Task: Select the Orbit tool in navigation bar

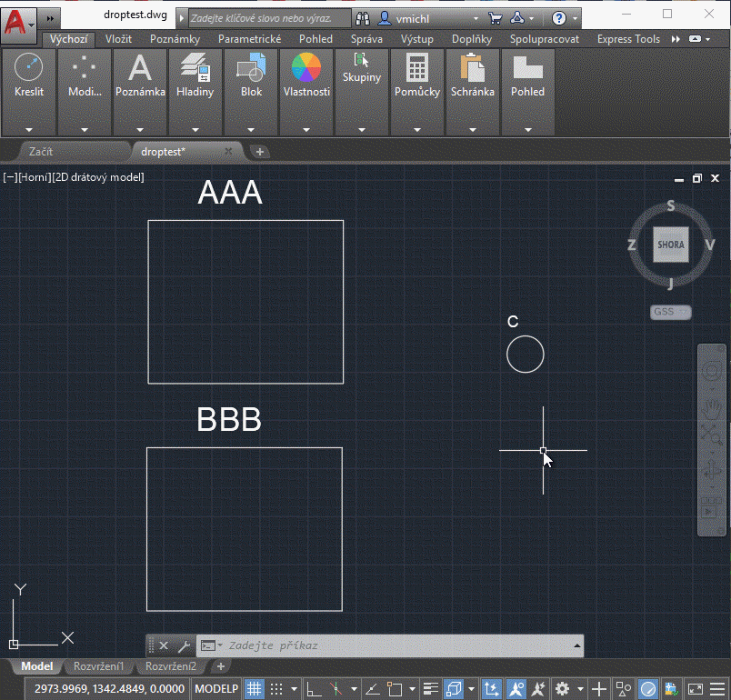Action: (711, 470)
